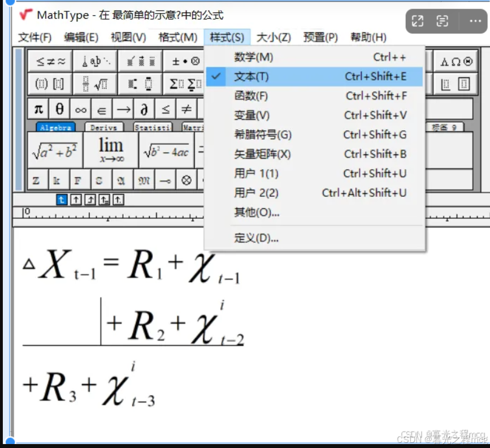
Task: Insert the right arrow symbol
Action: pyautogui.click(x=123, y=109)
